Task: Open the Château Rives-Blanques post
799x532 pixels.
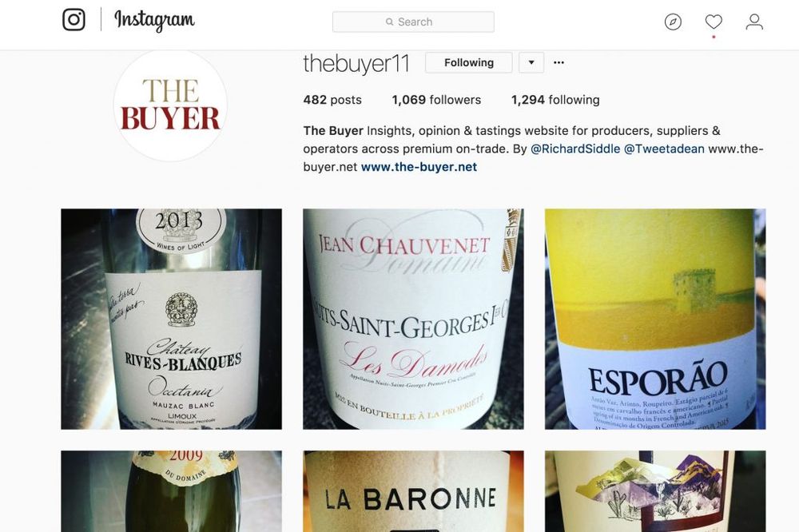Action: [171, 319]
